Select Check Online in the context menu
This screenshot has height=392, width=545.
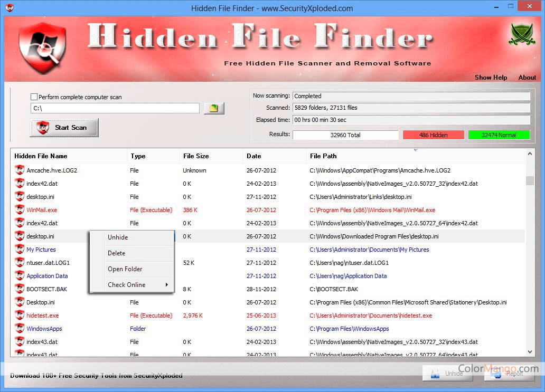tap(127, 285)
